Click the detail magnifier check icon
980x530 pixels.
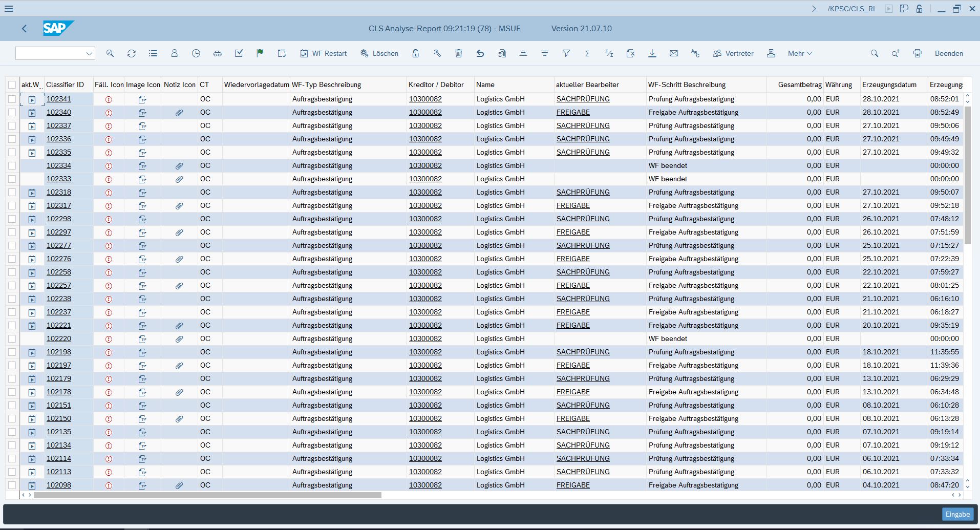[x=110, y=53]
